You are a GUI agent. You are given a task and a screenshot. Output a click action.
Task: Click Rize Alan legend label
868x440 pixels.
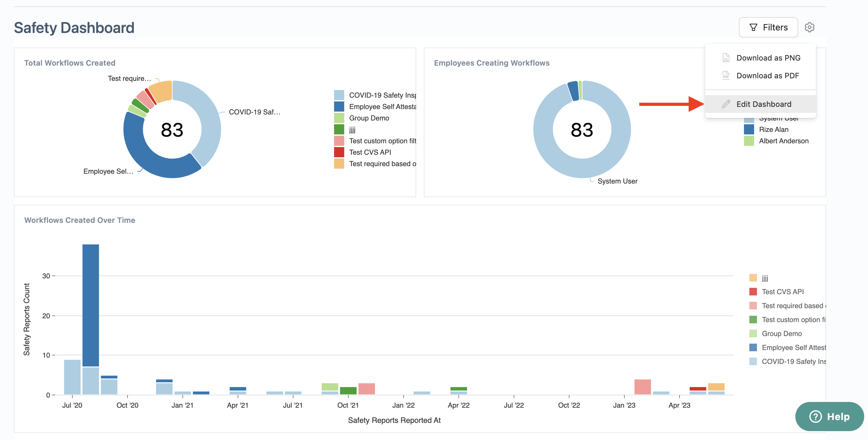pos(774,130)
